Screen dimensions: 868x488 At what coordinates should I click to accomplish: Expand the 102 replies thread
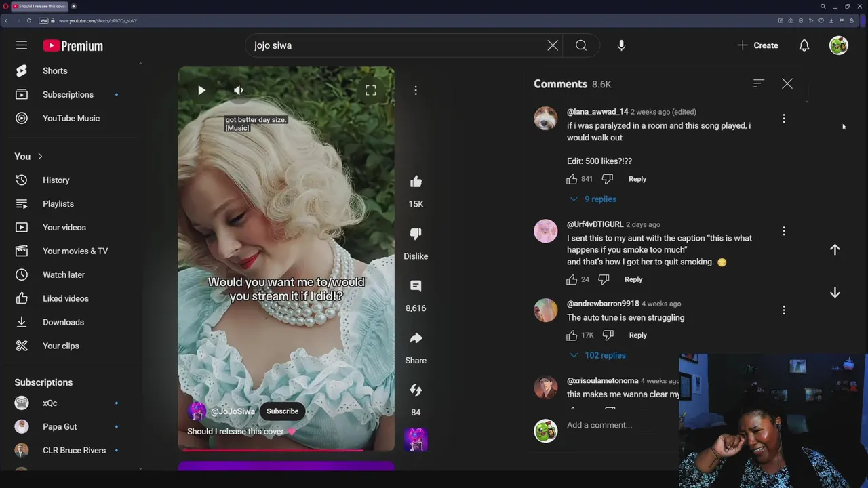click(597, 355)
